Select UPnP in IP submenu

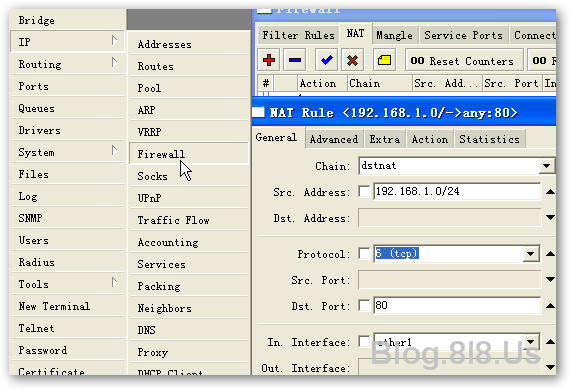click(x=189, y=198)
